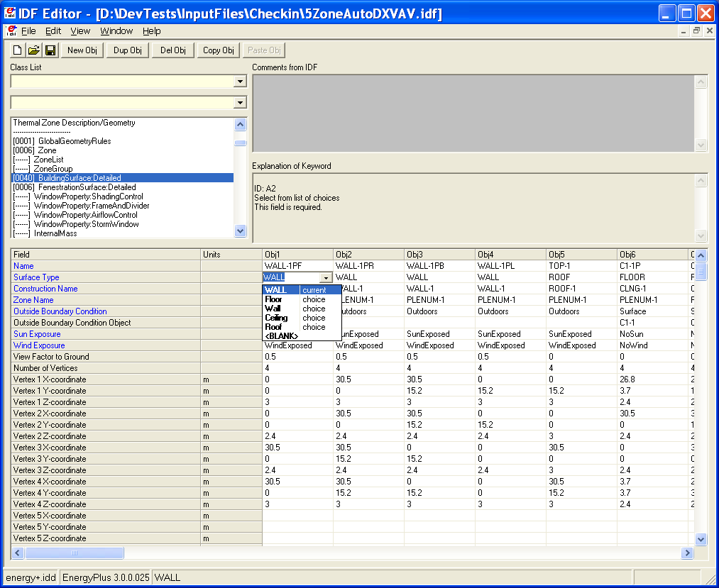Click the Save floppy disk icon
Screen dimensions: 719x588
point(50,50)
